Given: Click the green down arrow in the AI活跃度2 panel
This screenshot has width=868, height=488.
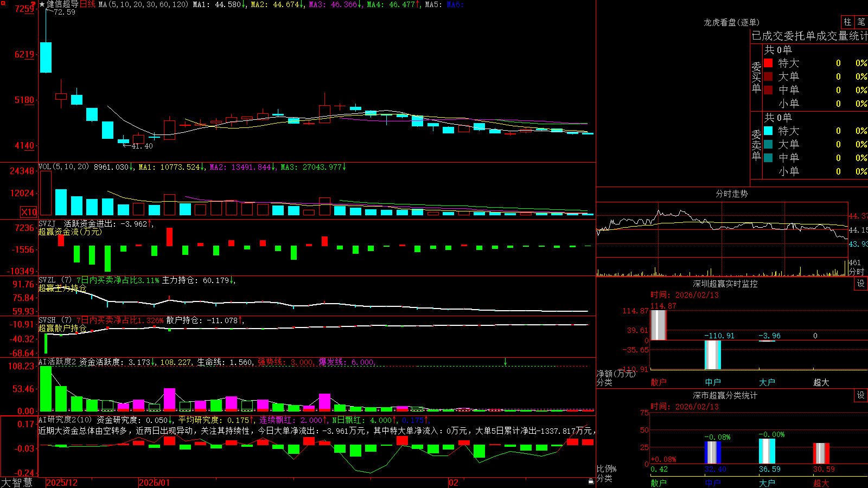Looking at the screenshot, I should [x=505, y=362].
